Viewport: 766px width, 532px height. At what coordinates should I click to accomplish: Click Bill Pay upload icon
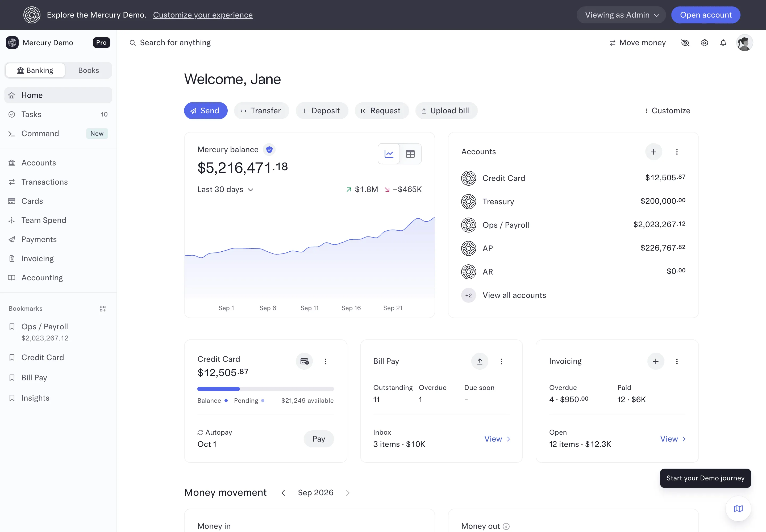pyautogui.click(x=480, y=361)
